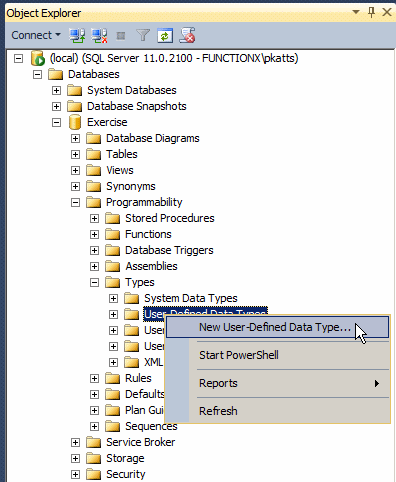The height and width of the screenshot is (482, 396).
Task: Click the Filter funnel icon
Action: (x=143, y=35)
